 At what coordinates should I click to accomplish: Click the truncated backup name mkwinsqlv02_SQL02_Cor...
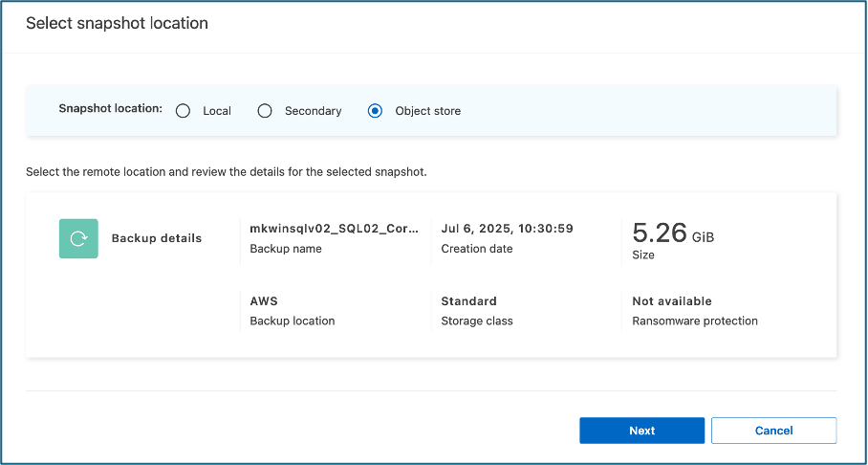click(x=334, y=230)
